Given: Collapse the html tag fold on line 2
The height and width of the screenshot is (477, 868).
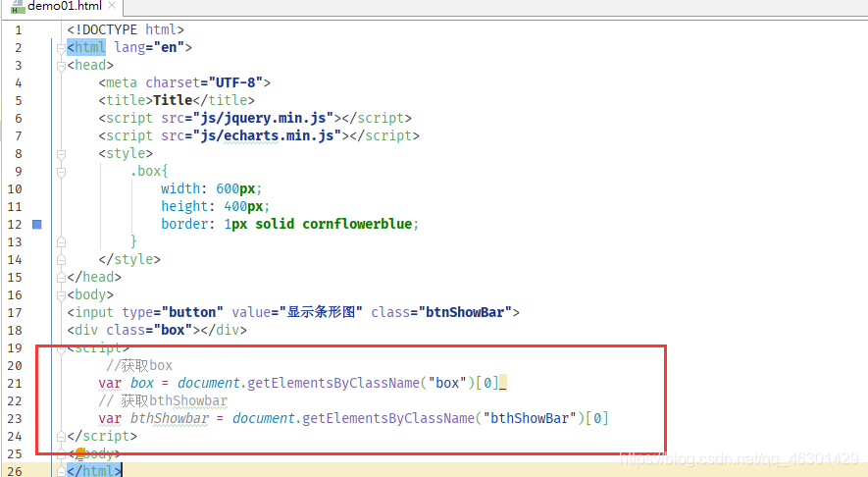Looking at the screenshot, I should click(61, 48).
